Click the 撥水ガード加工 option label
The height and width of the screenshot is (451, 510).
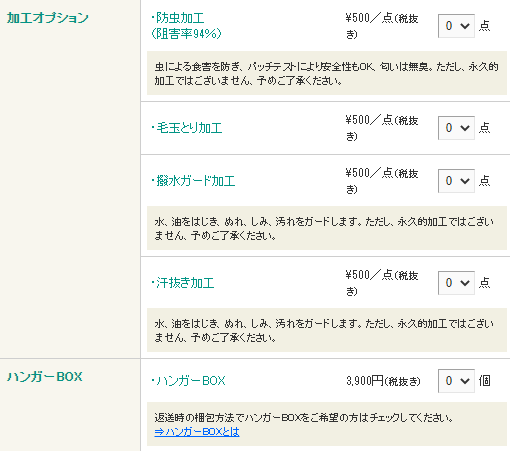click(193, 181)
